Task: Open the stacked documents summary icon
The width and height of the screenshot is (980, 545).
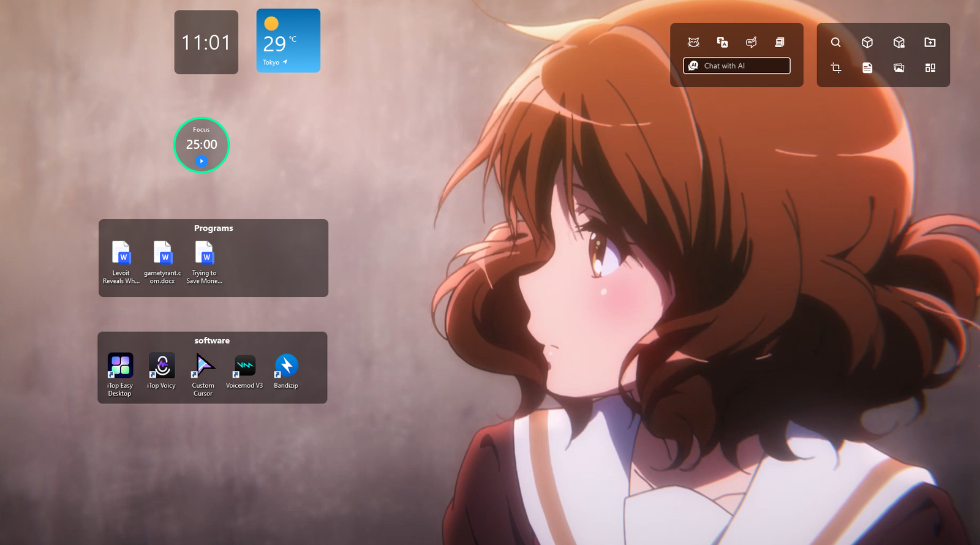Action: [780, 42]
